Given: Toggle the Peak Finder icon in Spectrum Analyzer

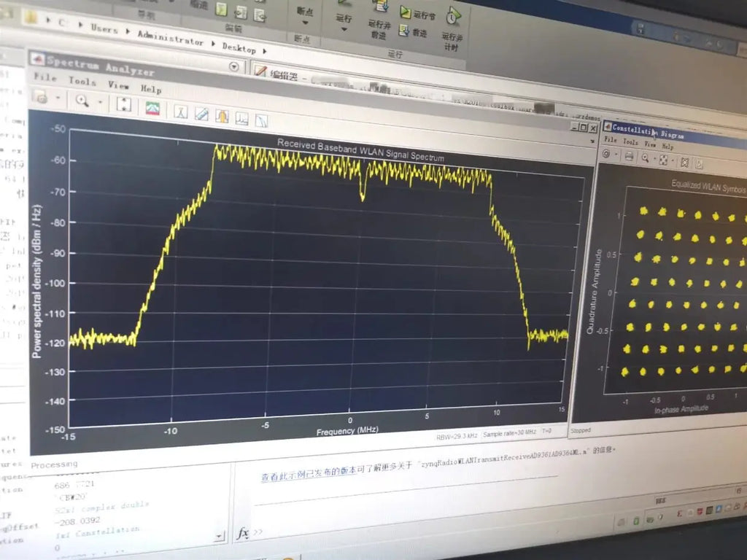Looking at the screenshot, I should point(241,119).
